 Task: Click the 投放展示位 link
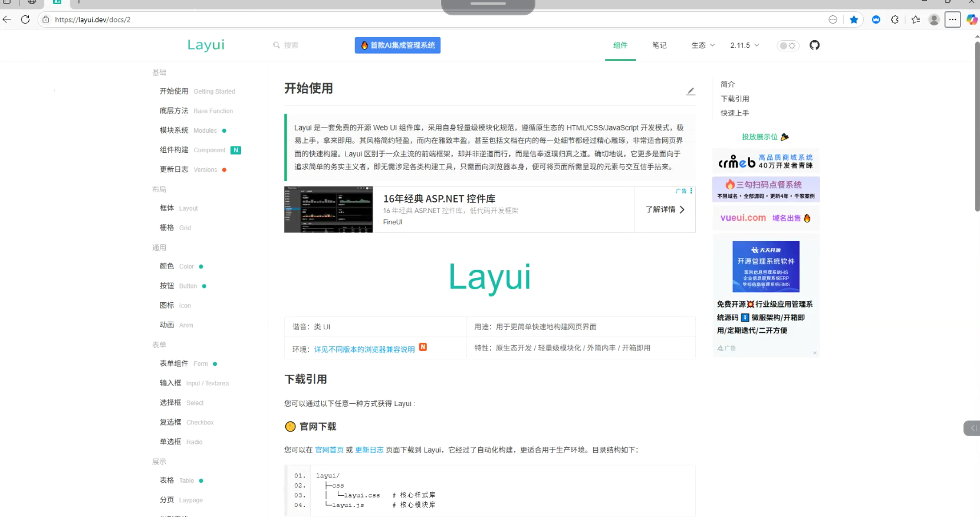(765, 137)
